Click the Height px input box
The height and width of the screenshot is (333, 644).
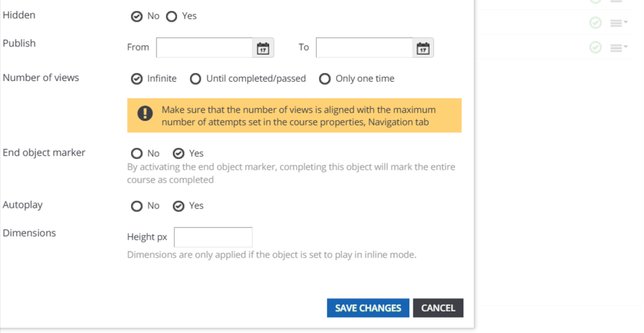coord(213,237)
